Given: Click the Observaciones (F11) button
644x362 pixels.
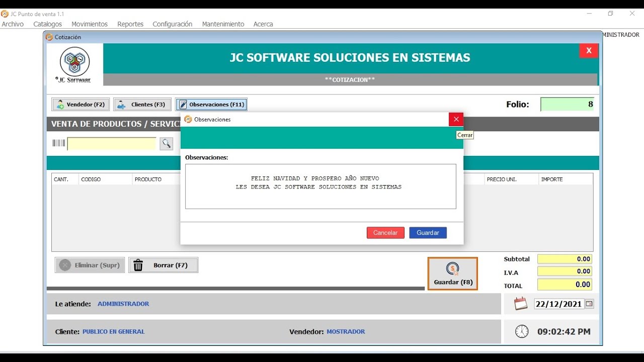Looking at the screenshot, I should [x=211, y=105].
